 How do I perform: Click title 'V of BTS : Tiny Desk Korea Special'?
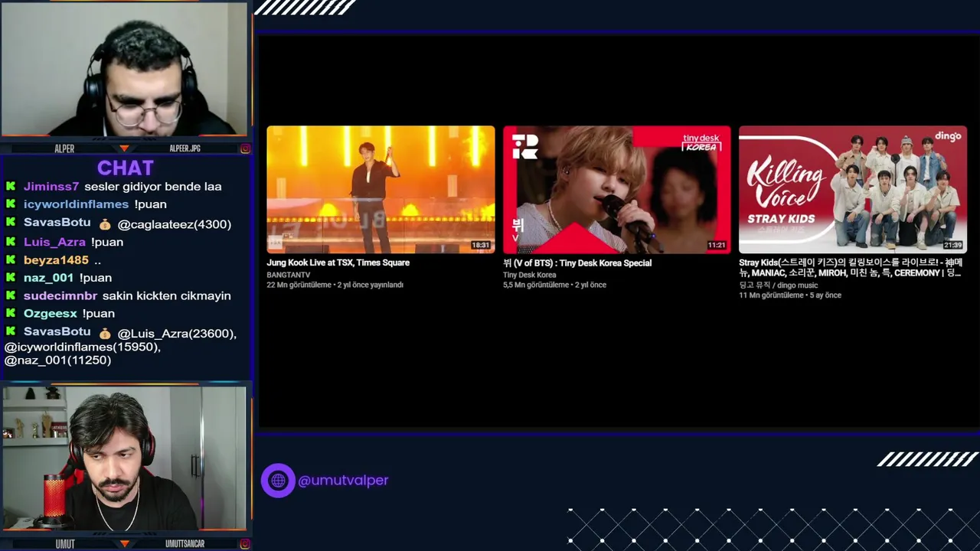(577, 262)
